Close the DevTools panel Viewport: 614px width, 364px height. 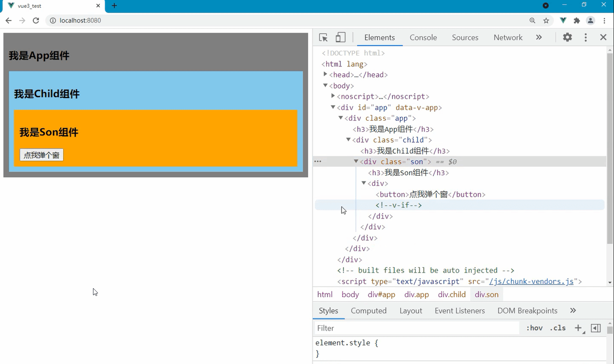603,38
